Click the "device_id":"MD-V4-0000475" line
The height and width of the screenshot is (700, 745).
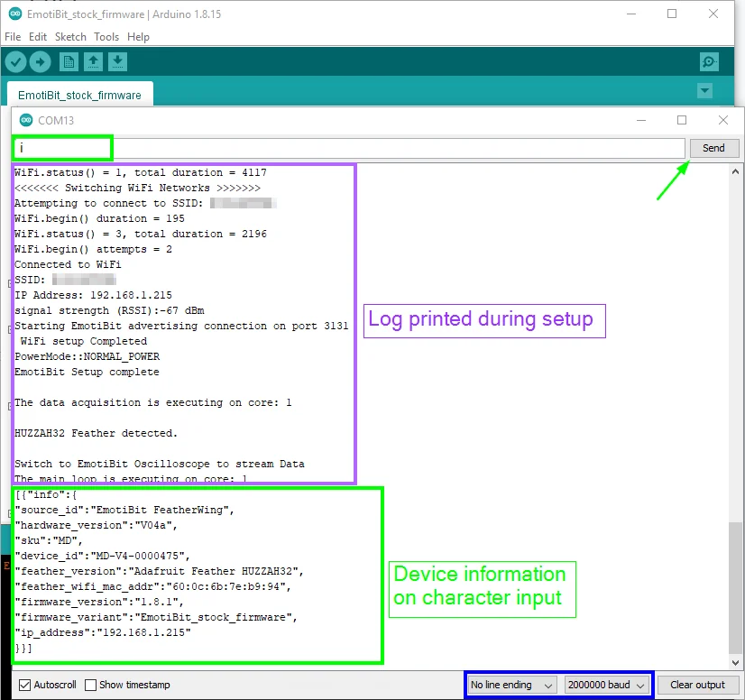click(102, 556)
